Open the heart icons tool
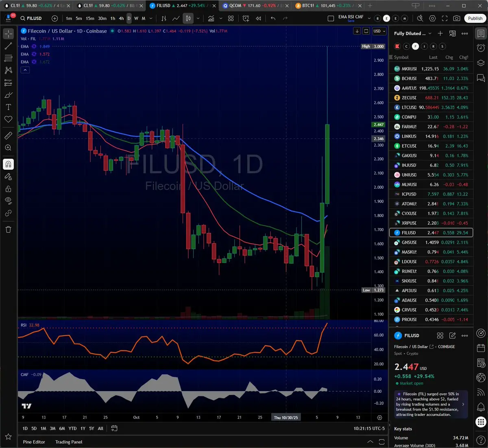 tap(8, 119)
